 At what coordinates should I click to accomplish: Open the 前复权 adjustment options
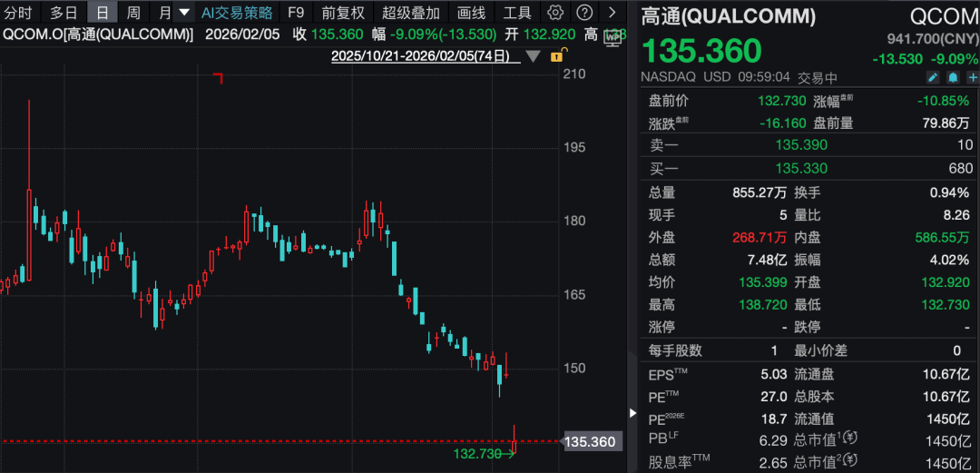point(343,12)
